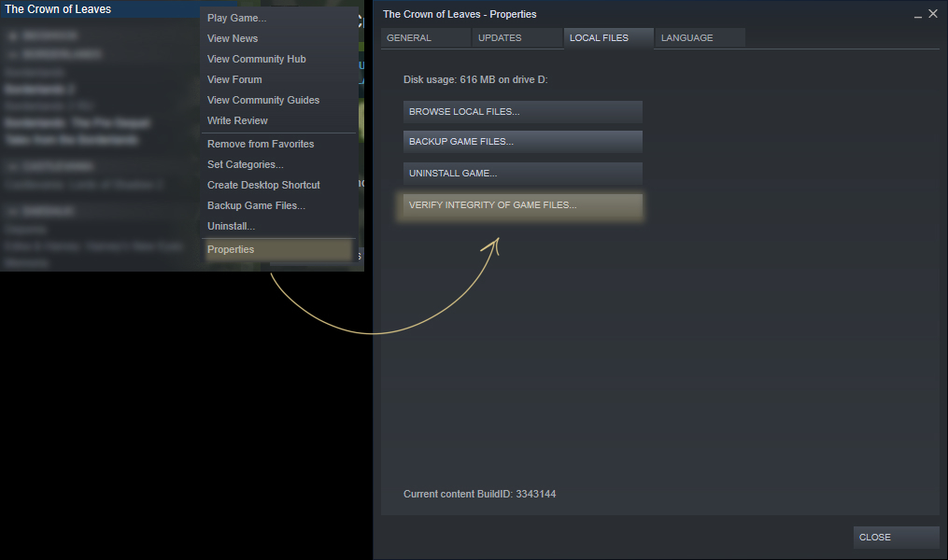Click the Disk usage 616 MB text
The image size is (948, 560).
coord(475,79)
